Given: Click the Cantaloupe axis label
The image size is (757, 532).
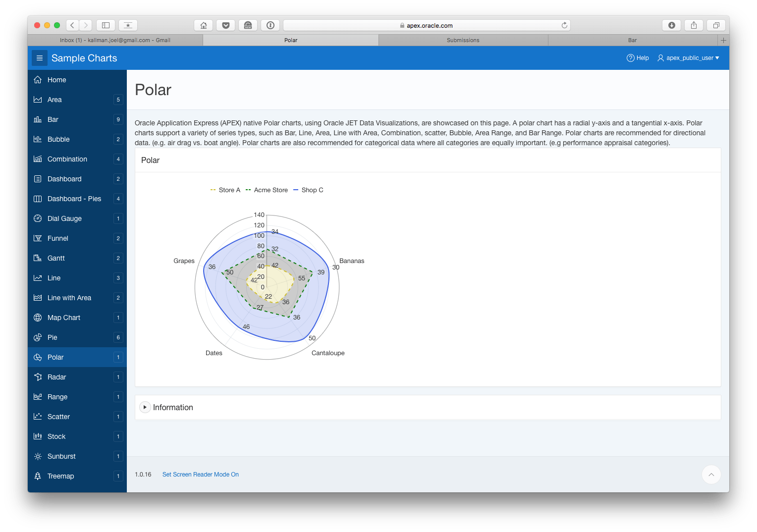Looking at the screenshot, I should pyautogui.click(x=328, y=353).
